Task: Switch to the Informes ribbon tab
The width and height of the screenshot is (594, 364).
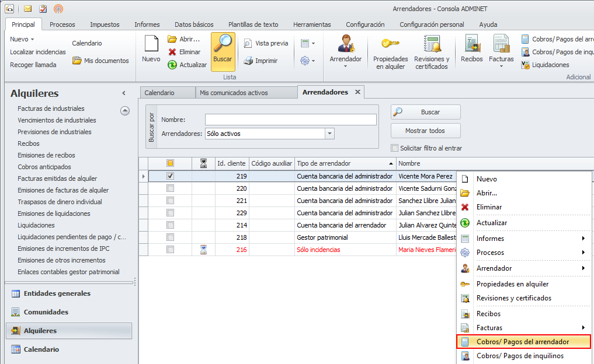Action: [x=147, y=24]
